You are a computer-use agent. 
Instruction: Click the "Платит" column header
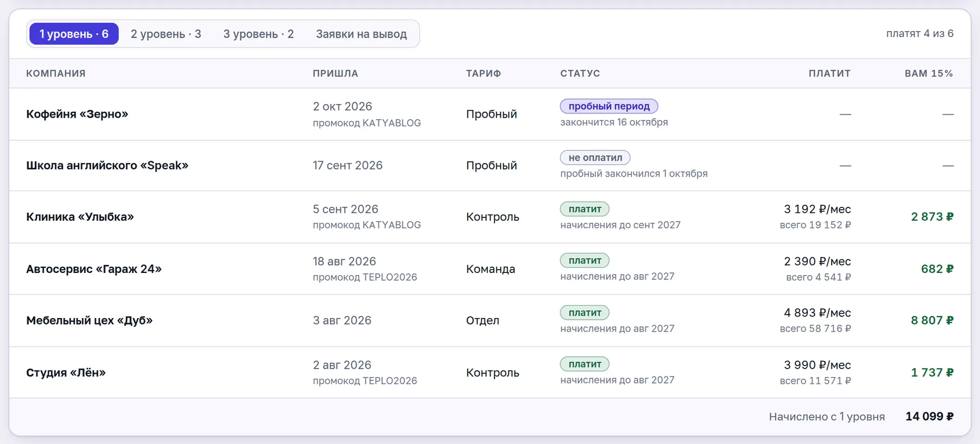click(x=830, y=74)
